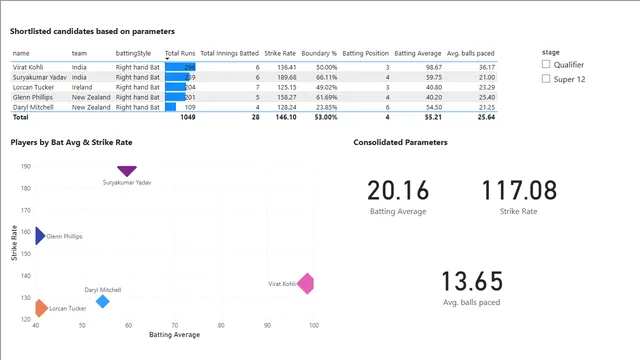Select the Virat Kohli name cell
Screen dimensions: 640x360
point(28,67)
